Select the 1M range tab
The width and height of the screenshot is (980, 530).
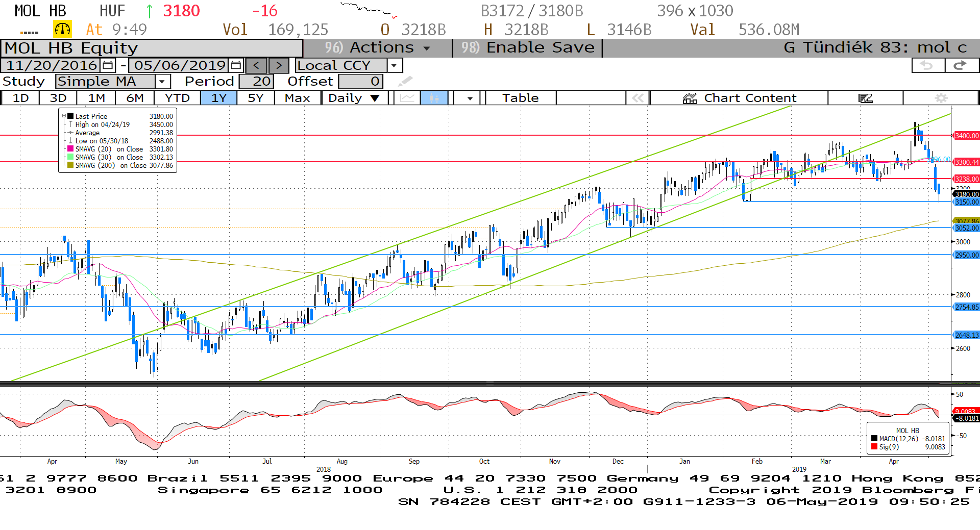point(96,98)
